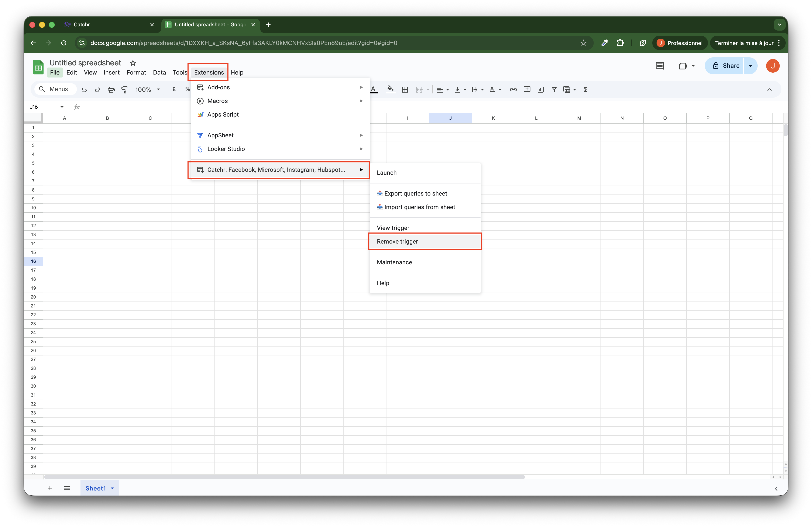Click the Sheet1 tab

click(96, 488)
